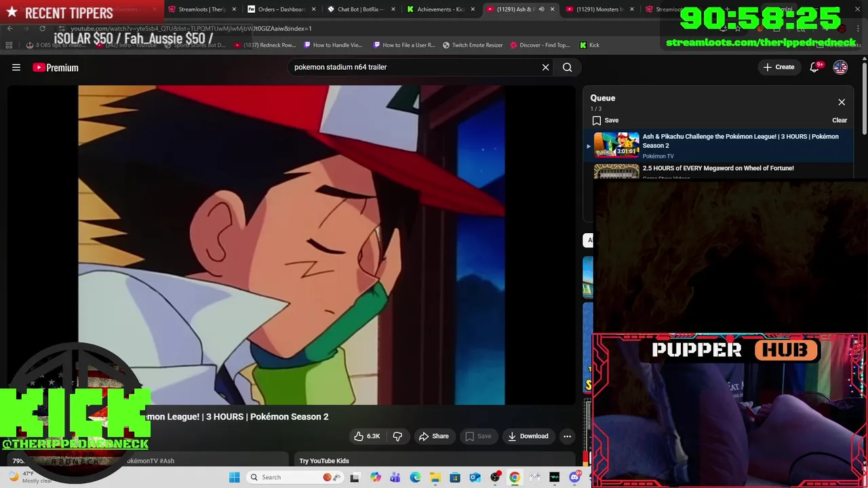Open taskbar app with green waveform icon

pyautogui.click(x=555, y=477)
